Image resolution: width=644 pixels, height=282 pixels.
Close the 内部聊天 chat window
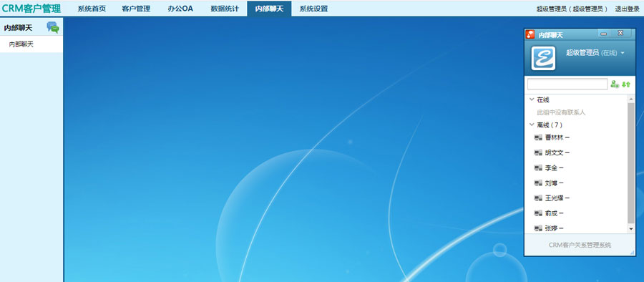pos(620,34)
